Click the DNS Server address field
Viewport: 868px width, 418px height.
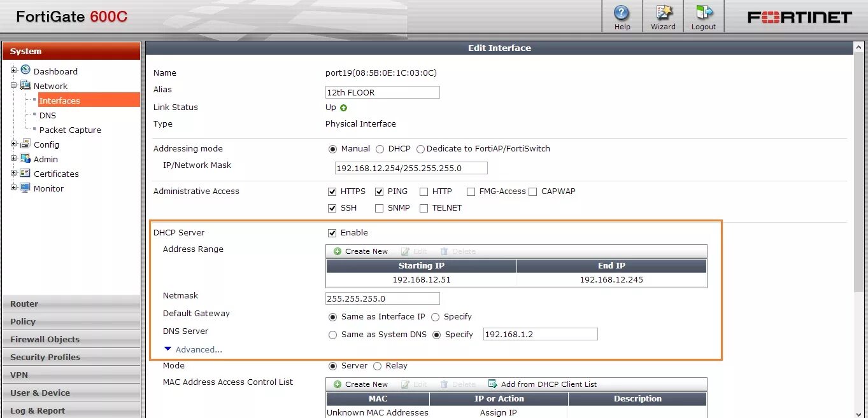tap(540, 334)
